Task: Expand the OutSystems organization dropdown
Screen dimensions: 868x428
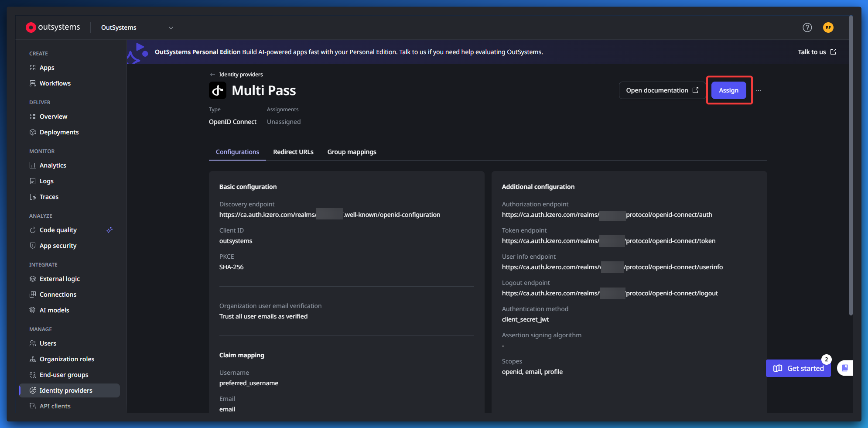Action: [x=171, y=27]
